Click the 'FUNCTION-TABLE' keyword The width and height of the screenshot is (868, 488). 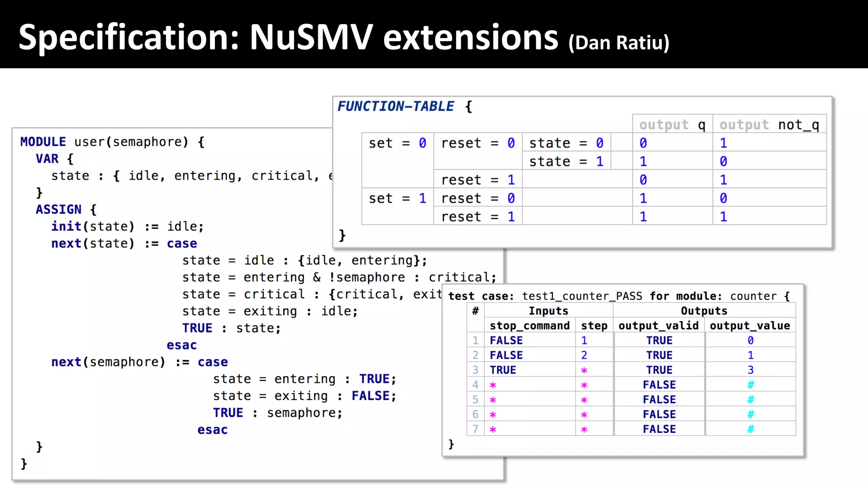click(x=395, y=106)
